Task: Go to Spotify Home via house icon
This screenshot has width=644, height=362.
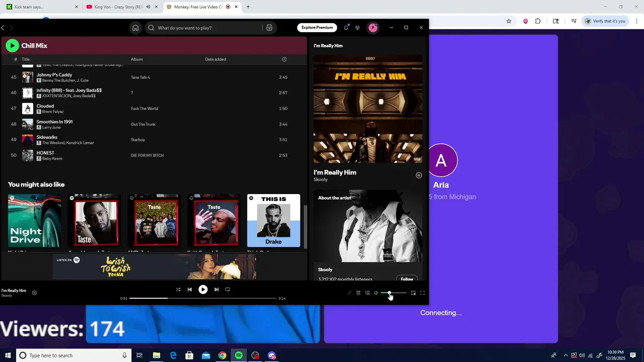Action: click(x=135, y=28)
